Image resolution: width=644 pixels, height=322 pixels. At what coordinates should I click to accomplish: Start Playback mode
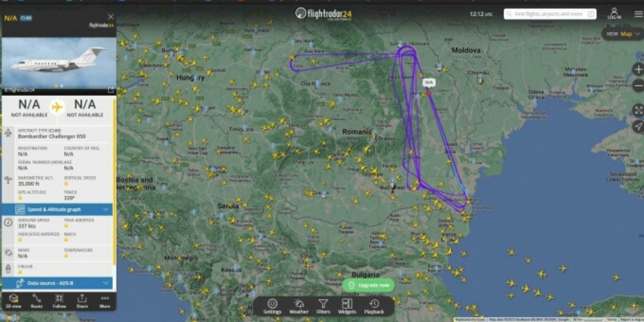(374, 306)
